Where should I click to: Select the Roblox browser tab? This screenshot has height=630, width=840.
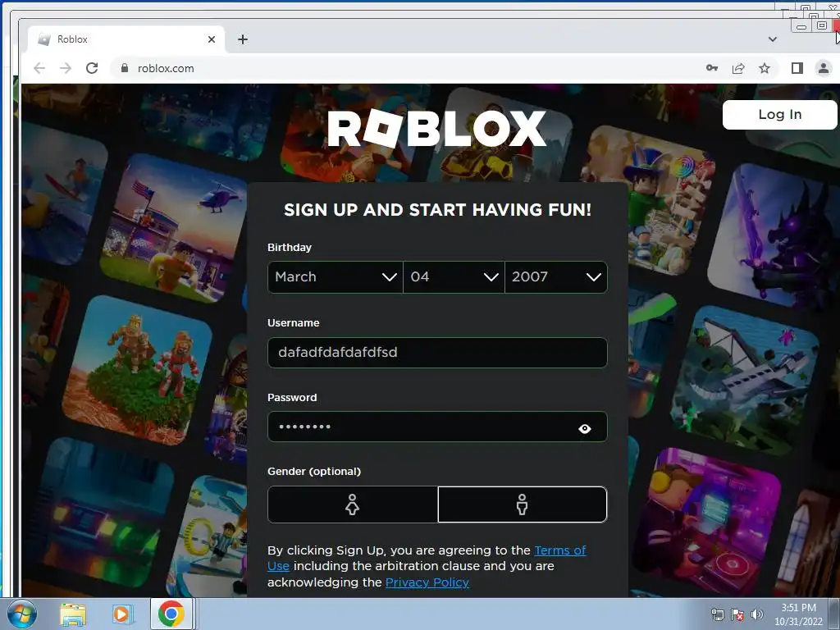(126, 39)
